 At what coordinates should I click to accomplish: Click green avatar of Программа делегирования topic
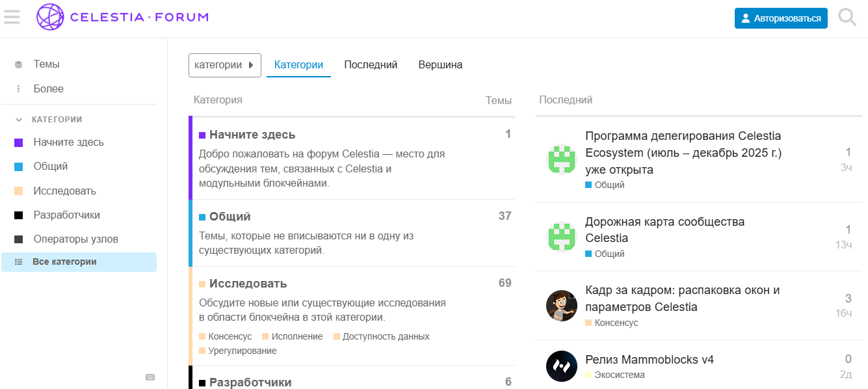tap(562, 159)
